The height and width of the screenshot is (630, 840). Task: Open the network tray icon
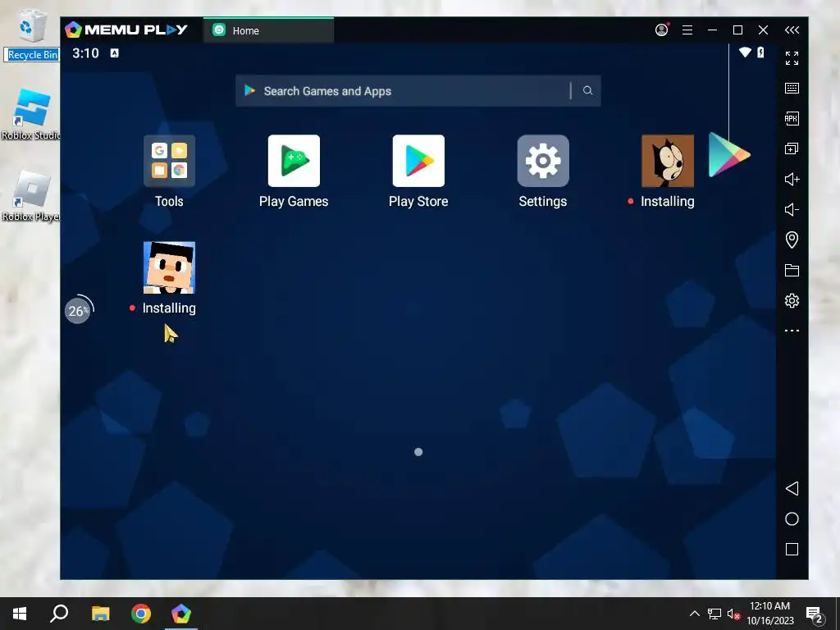[x=714, y=614]
